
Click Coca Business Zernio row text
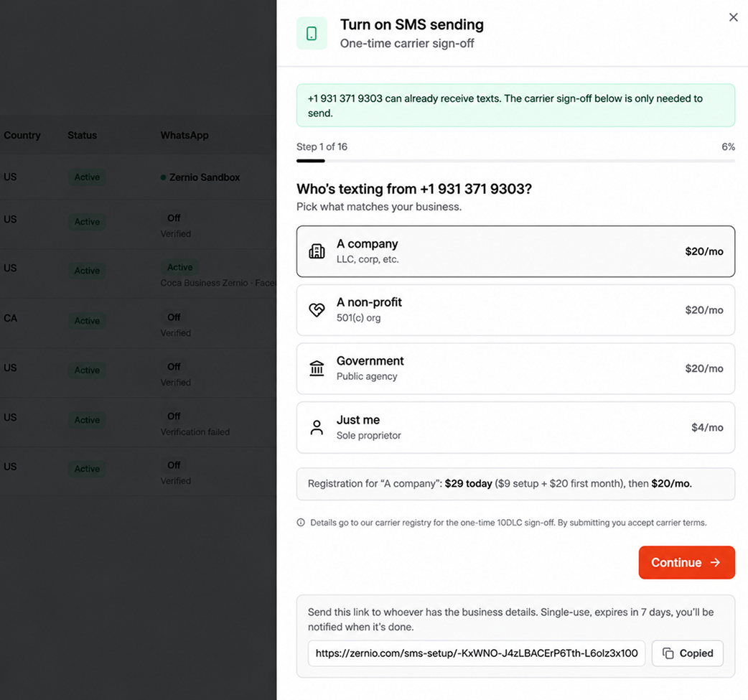coord(218,283)
